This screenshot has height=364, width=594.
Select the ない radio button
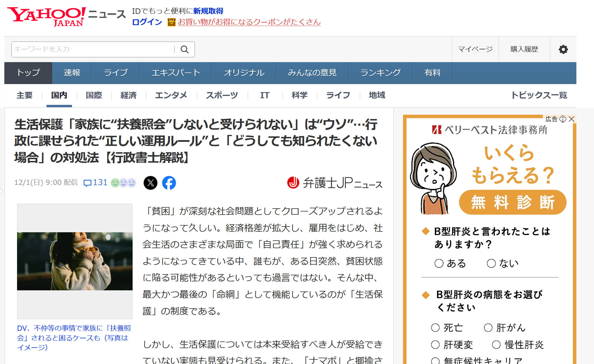click(491, 263)
